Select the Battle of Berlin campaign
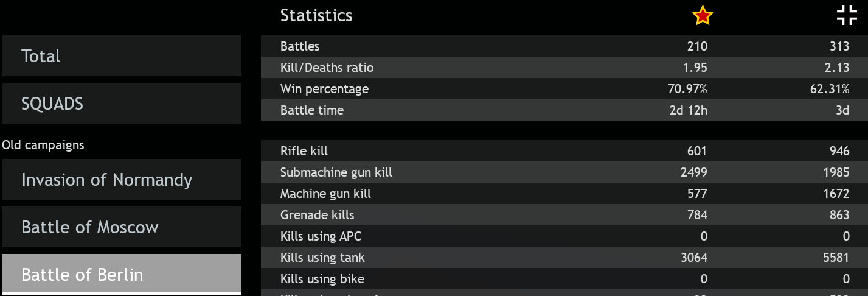 tap(122, 274)
